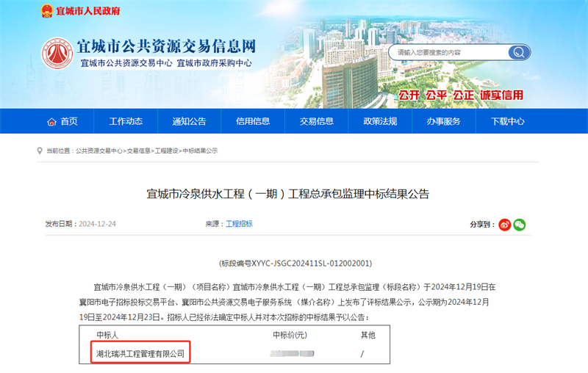
Task: Click the 公共资源交易中心 breadcrumb link
Action: [99, 151]
